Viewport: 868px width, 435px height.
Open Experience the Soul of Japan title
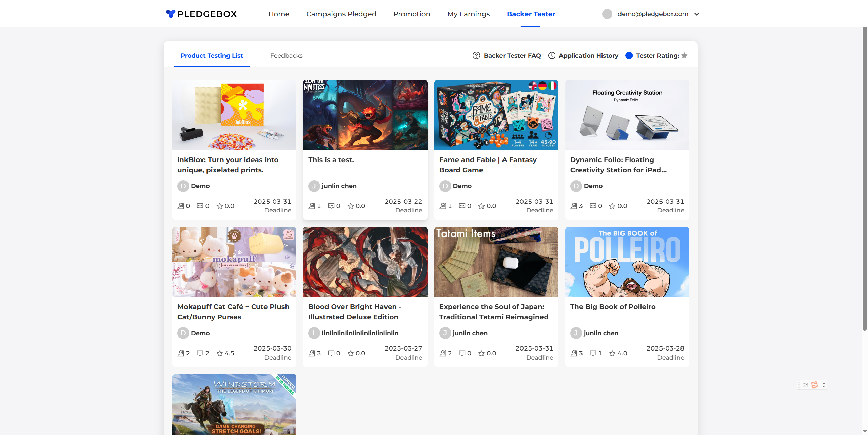[x=494, y=312]
